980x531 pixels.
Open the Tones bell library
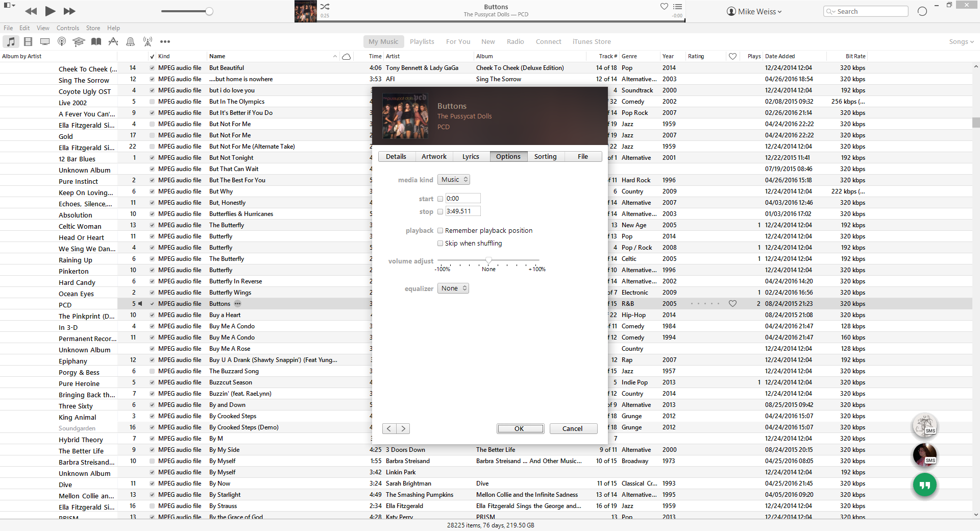coord(131,41)
